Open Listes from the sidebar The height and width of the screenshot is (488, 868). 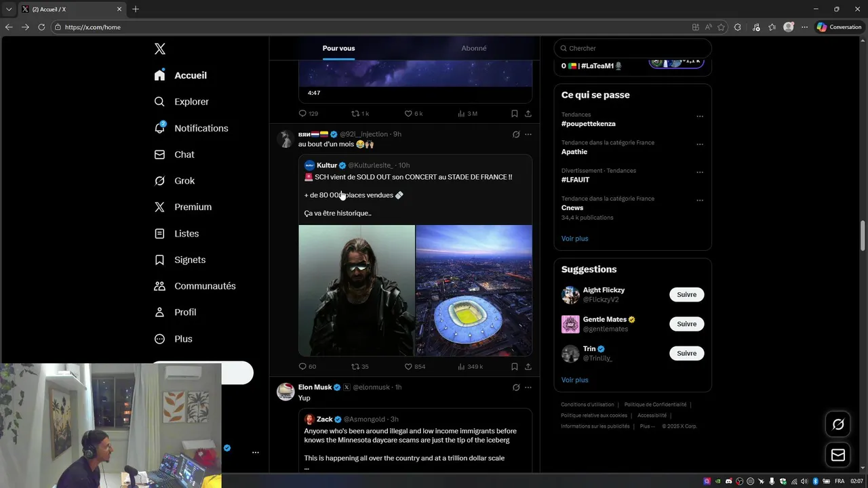tap(176, 233)
